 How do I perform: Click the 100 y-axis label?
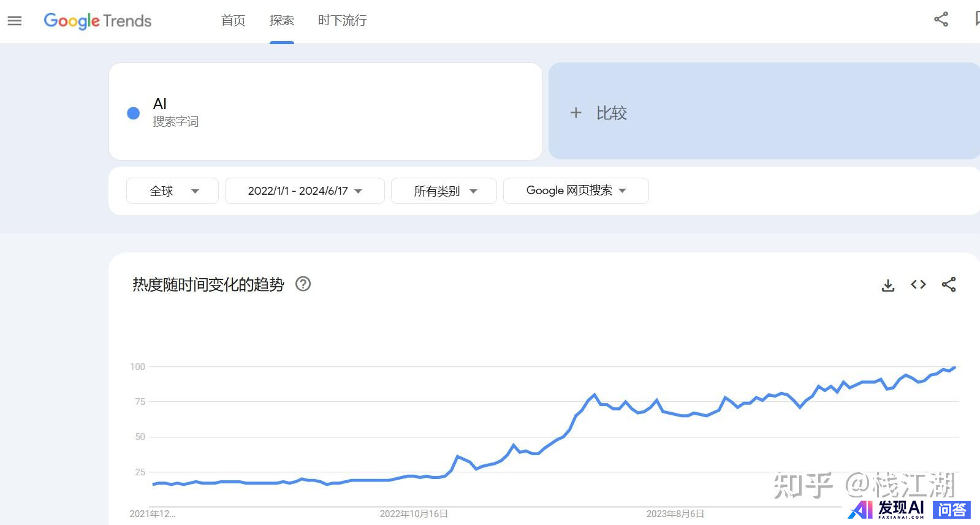click(137, 366)
